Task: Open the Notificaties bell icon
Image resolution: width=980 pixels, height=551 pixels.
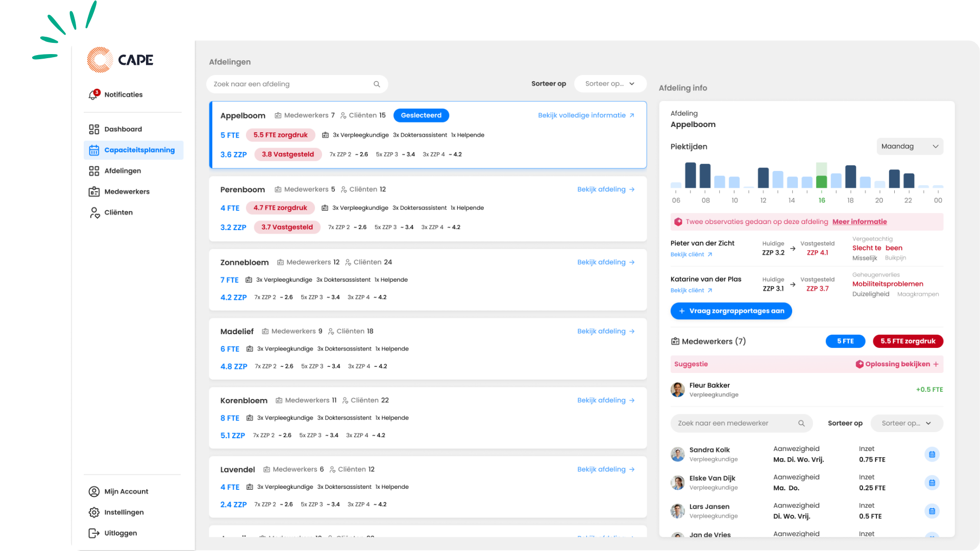Action: 93,95
